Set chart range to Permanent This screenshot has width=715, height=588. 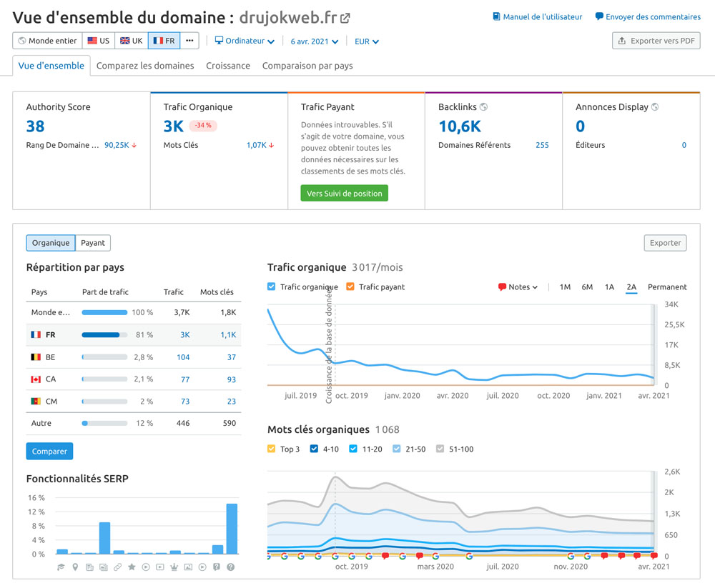(x=667, y=286)
